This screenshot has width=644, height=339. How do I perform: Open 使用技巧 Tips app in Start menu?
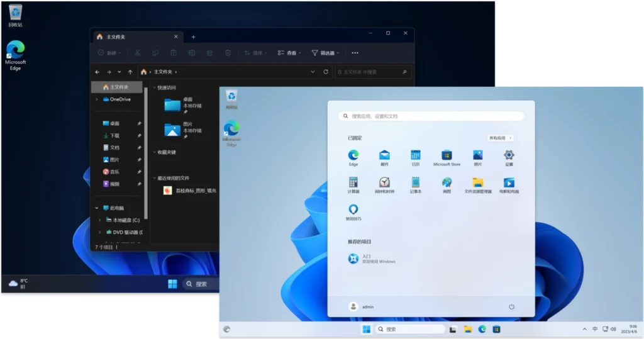point(353,213)
